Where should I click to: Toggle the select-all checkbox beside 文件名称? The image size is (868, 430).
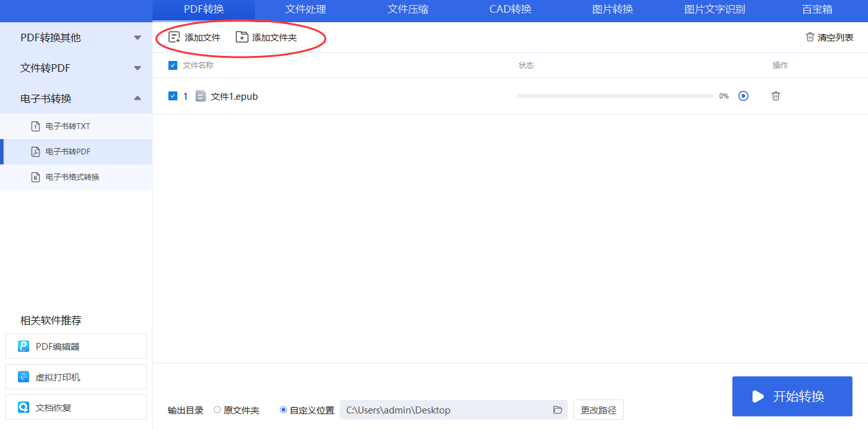click(x=173, y=65)
